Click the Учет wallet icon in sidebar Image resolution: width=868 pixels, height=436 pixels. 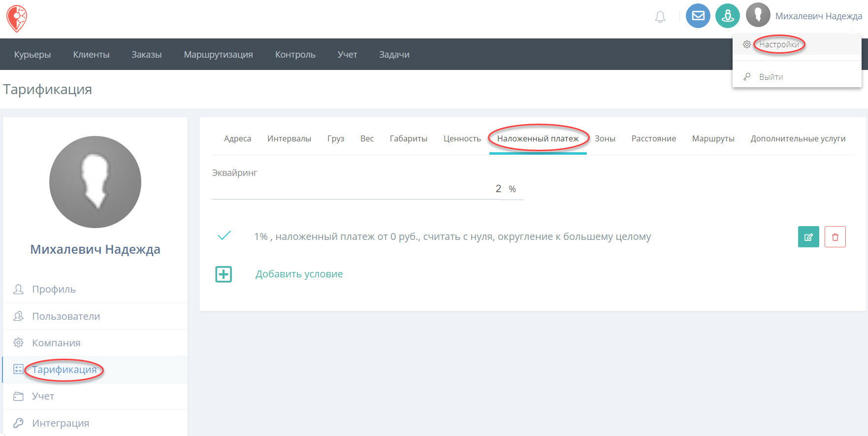click(18, 396)
